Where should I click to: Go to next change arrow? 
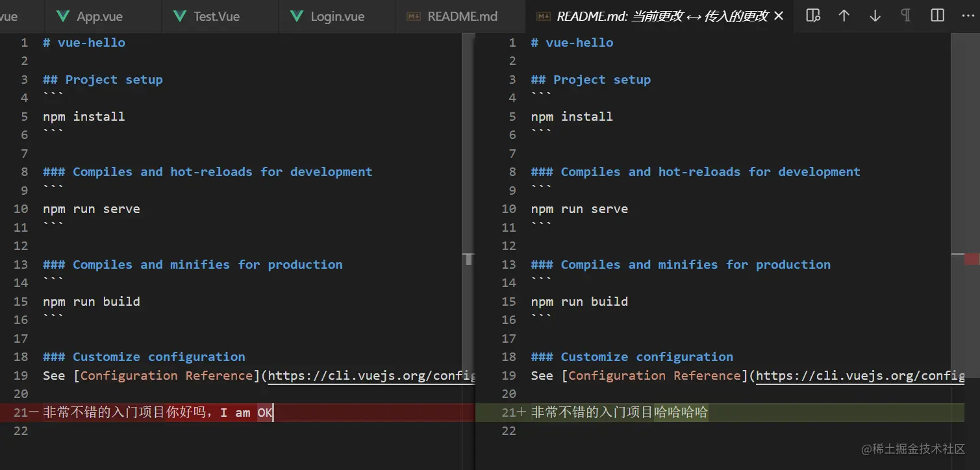(875, 16)
